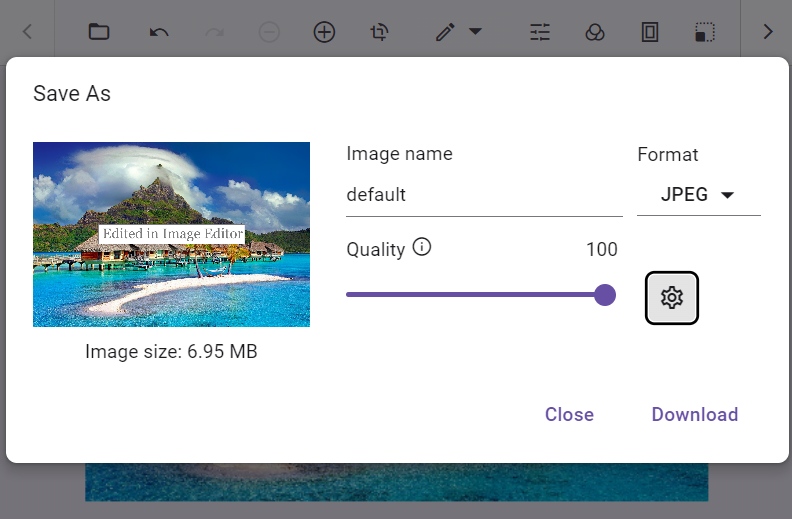The height and width of the screenshot is (519, 792).
Task: Click the Download button
Action: pos(694,415)
